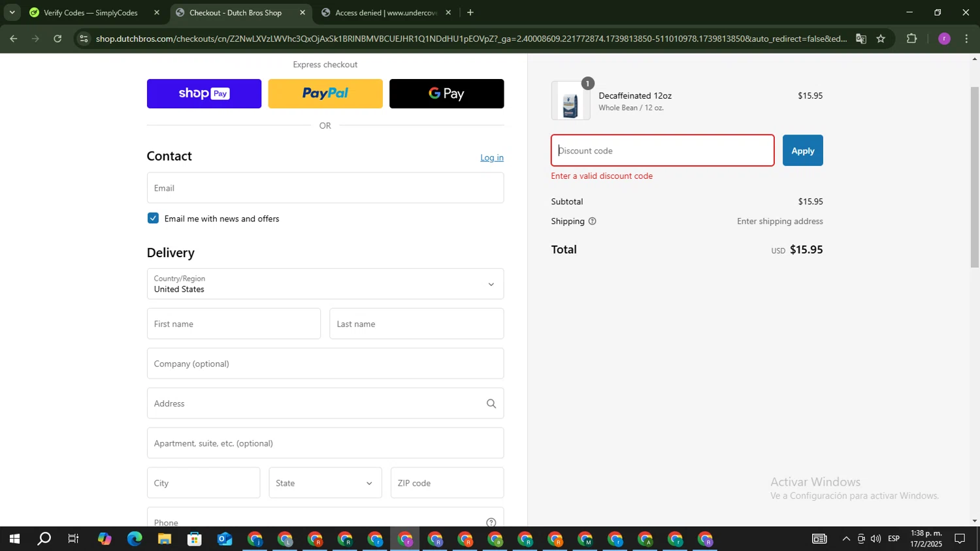Click the Address input field
This screenshot has width=980, height=551.
325,403
